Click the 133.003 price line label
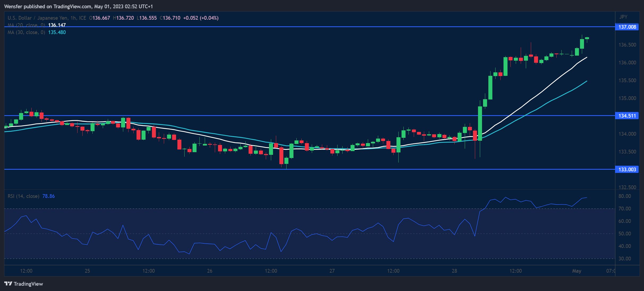 pyautogui.click(x=626, y=169)
